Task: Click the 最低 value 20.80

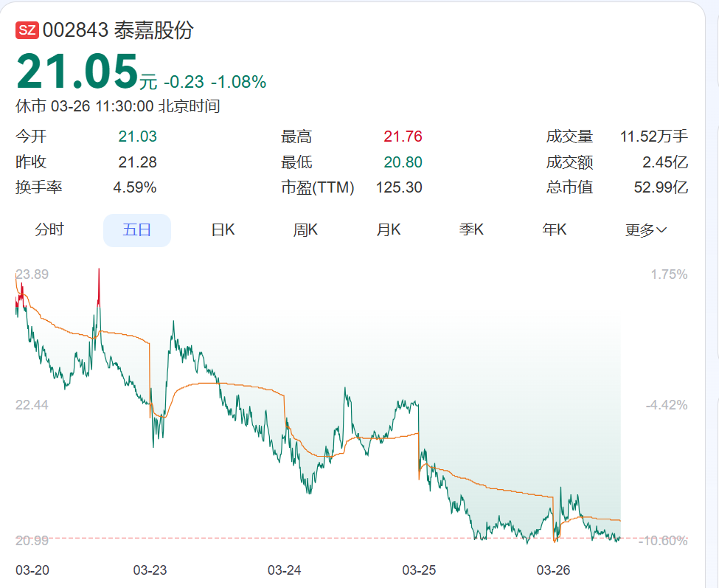Action: pyautogui.click(x=405, y=162)
